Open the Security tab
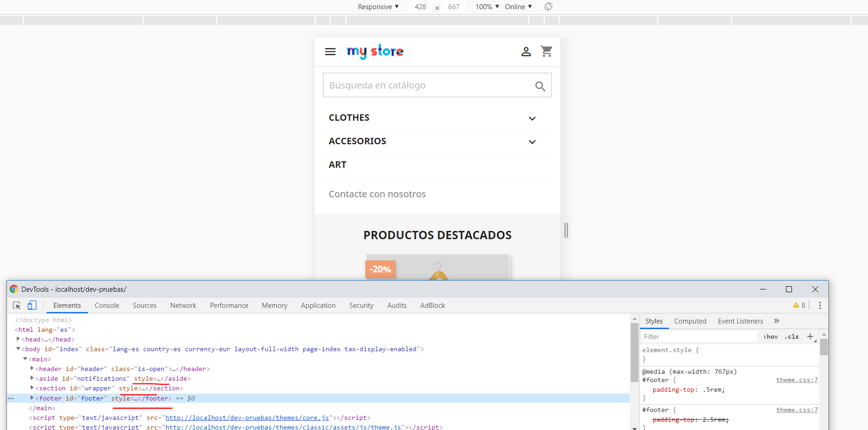The image size is (868, 430). tap(361, 305)
